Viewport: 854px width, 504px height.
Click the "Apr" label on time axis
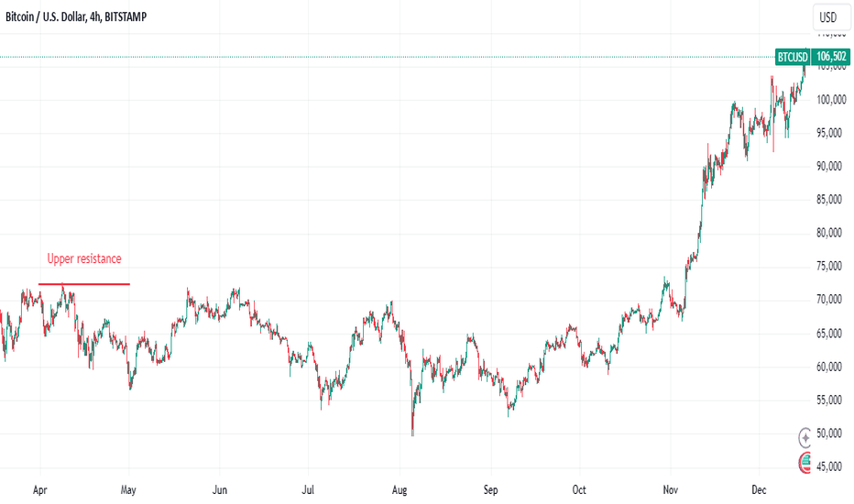(39, 490)
